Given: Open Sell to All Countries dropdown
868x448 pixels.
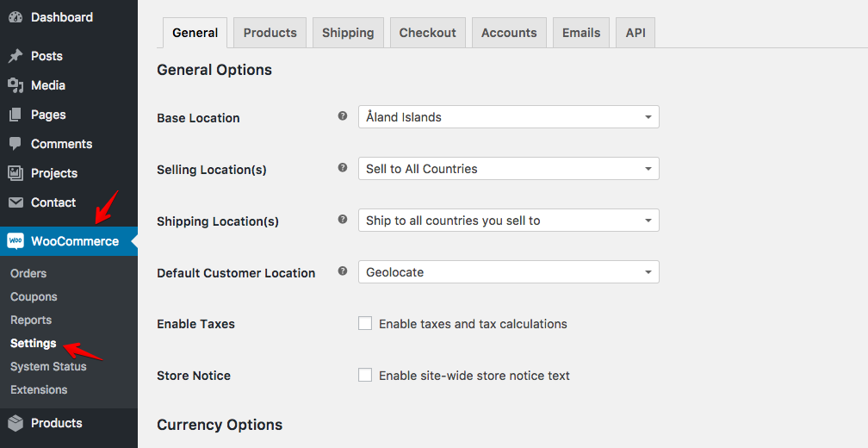Looking at the screenshot, I should [x=509, y=168].
